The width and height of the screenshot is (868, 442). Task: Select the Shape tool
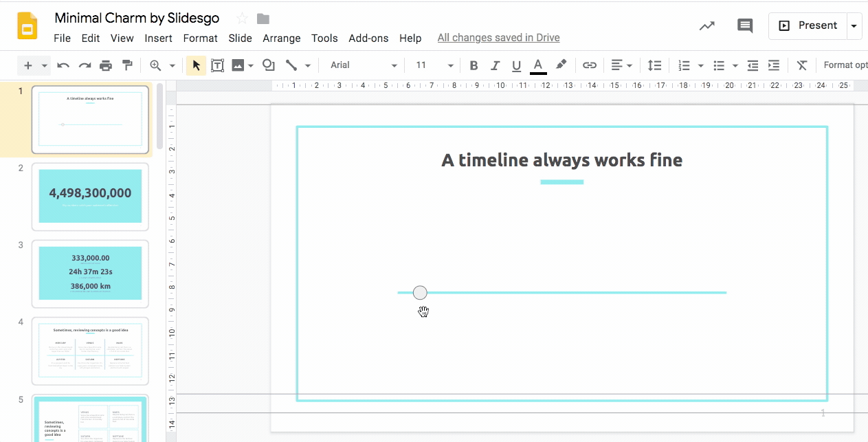click(267, 65)
